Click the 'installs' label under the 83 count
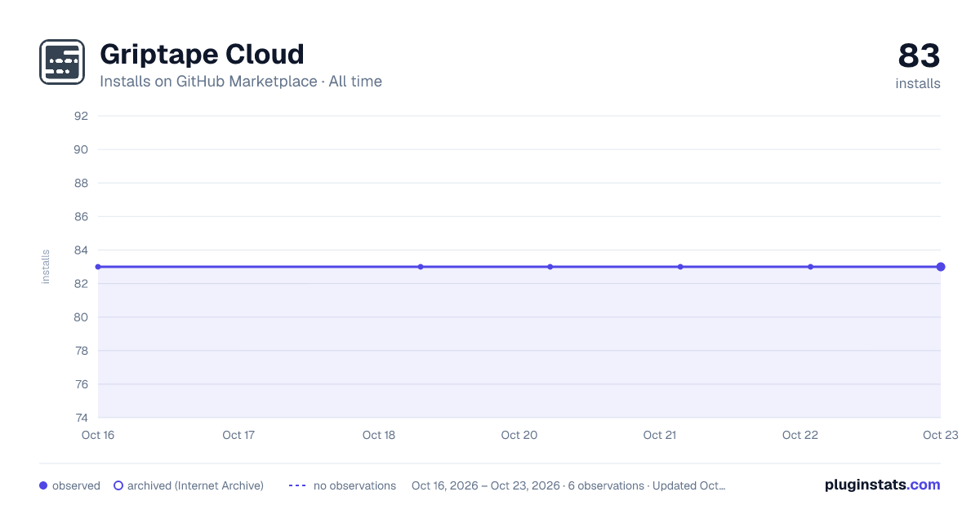The width and height of the screenshot is (980, 514). click(918, 83)
